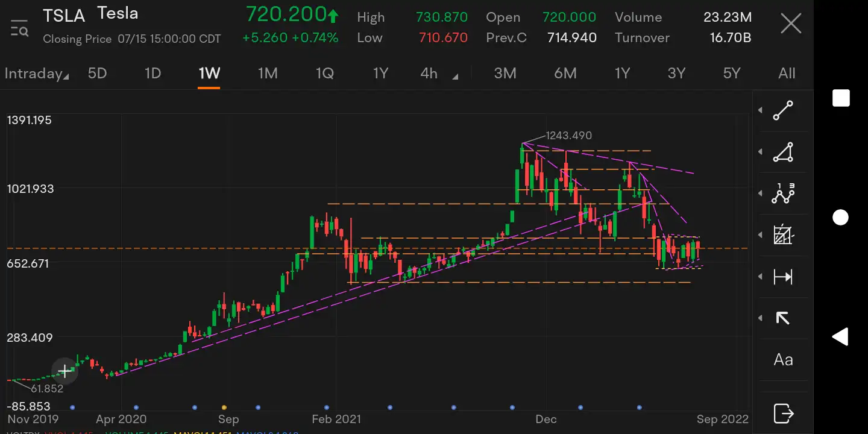Tap the Volume value 23.23M

728,17
